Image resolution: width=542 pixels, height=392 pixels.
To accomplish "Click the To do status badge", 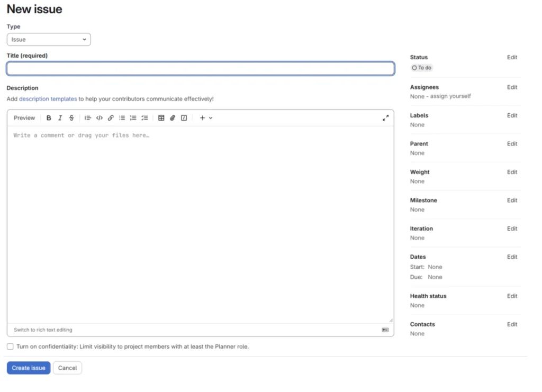I will click(421, 68).
